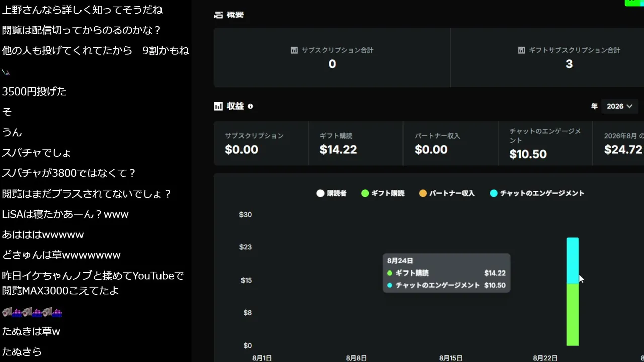Click the tooltip ギフト購読 $14.22 row
The height and width of the screenshot is (362, 644).
(446, 273)
